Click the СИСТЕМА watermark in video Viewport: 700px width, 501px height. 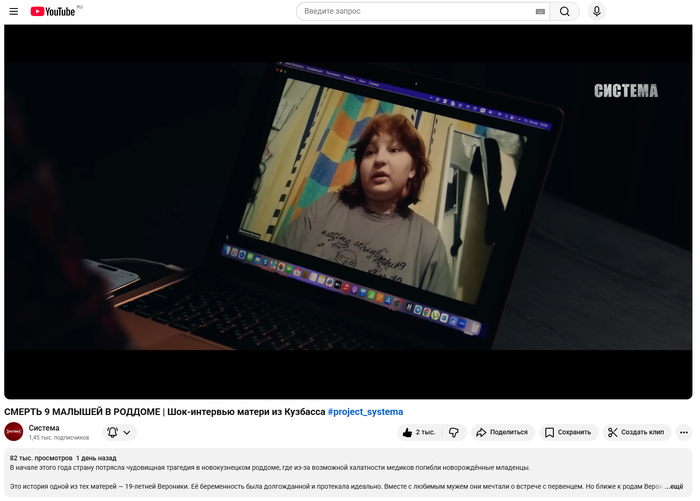(x=626, y=91)
